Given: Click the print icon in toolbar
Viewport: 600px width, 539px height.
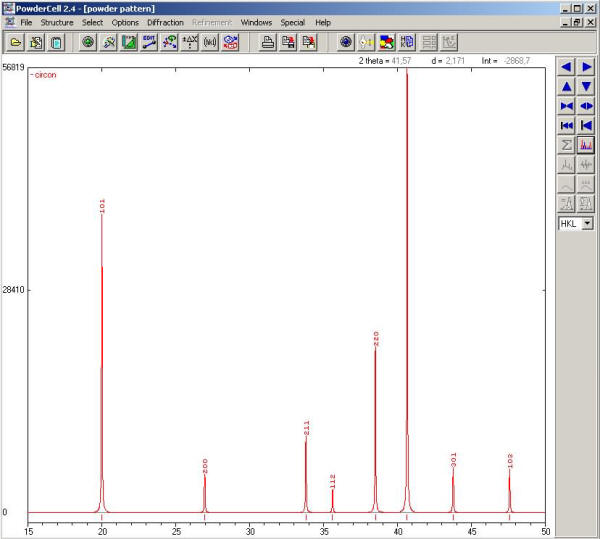Looking at the screenshot, I should click(268, 42).
